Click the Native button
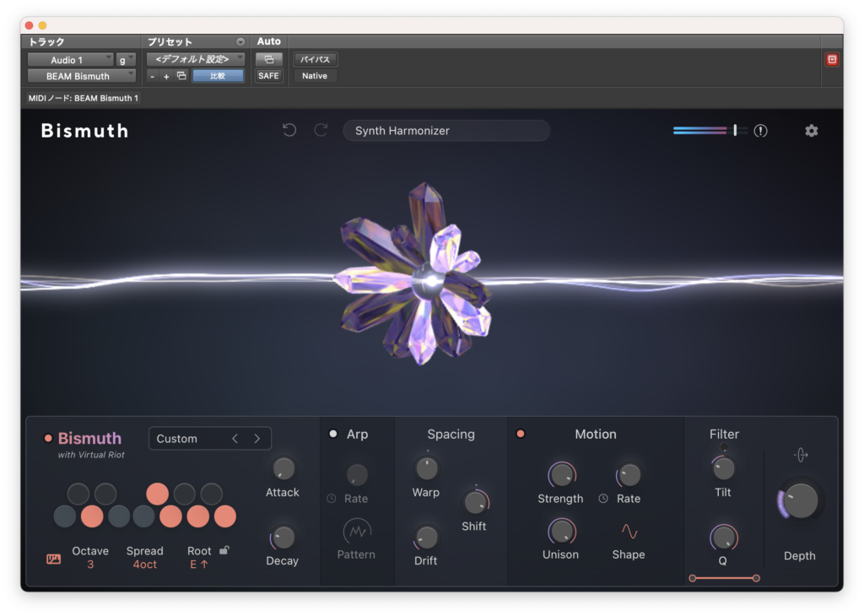The width and height of the screenshot is (864, 616). tap(315, 75)
